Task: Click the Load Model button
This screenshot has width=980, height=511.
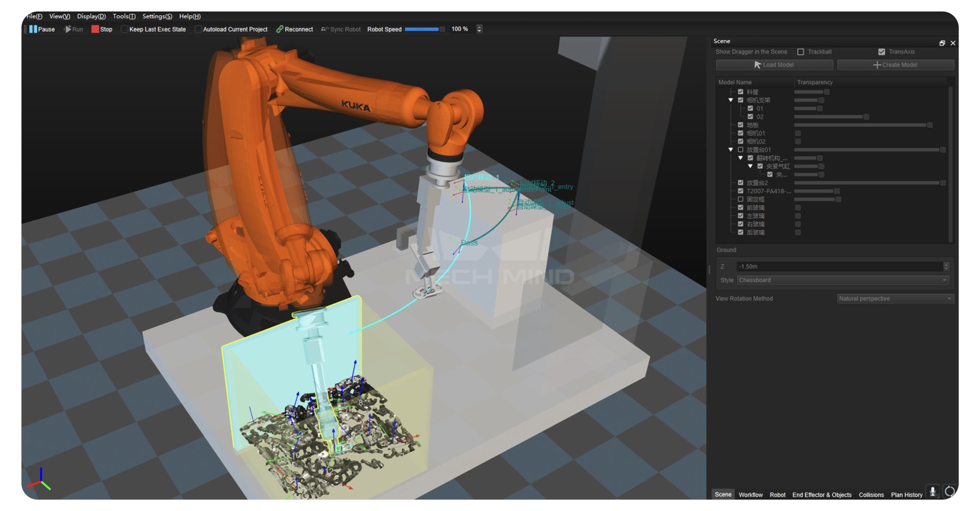Action: [774, 65]
